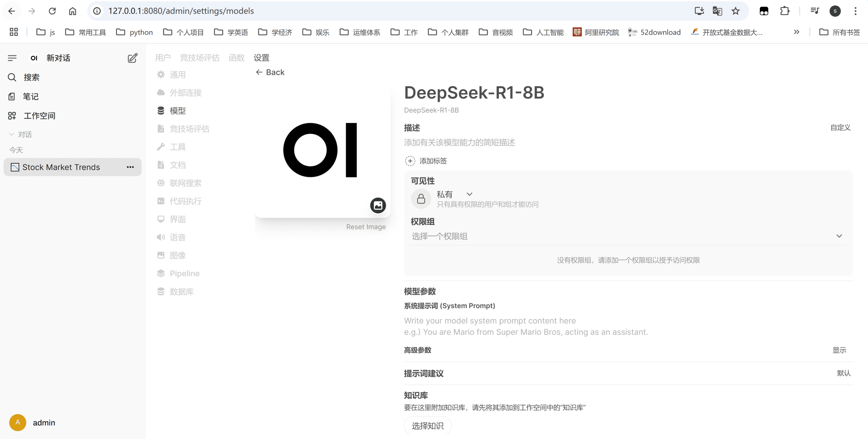This screenshot has height=439, width=868.
Task: Click the site information icon by the URL
Action: click(x=97, y=11)
